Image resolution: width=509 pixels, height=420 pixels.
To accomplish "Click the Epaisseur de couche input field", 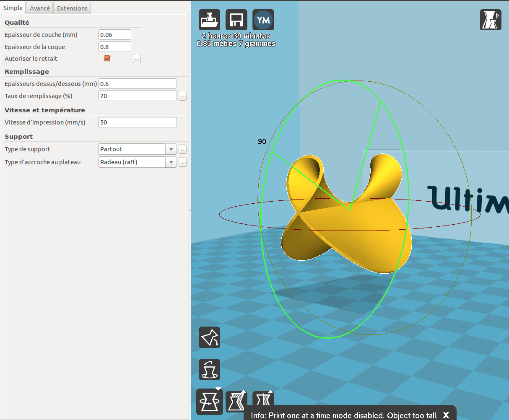I will click(115, 35).
